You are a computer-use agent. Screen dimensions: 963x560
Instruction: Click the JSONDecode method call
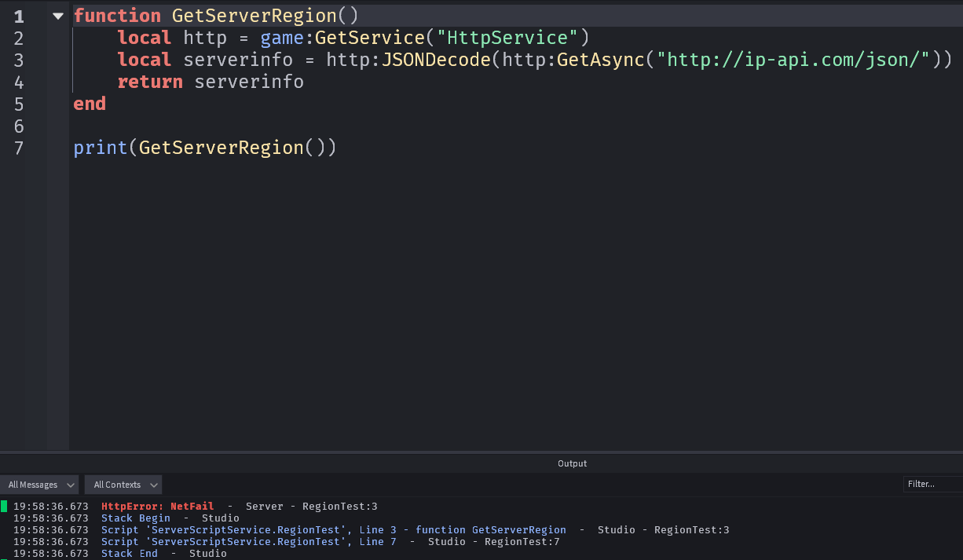[x=436, y=60]
